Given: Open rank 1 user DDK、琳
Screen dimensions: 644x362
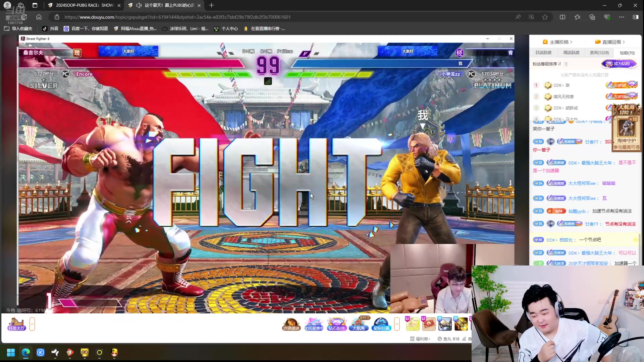Looking at the screenshot, I should [561, 85].
